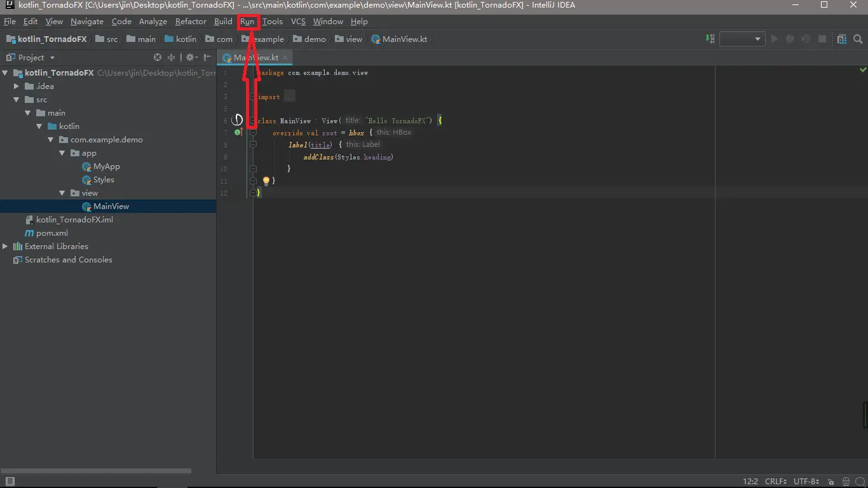The height and width of the screenshot is (488, 868).
Task: Click the Stop square icon
Action: click(x=822, y=39)
